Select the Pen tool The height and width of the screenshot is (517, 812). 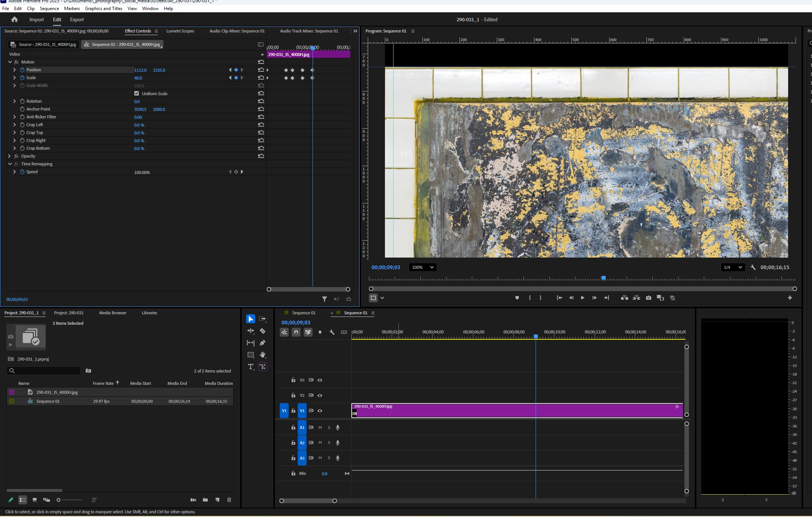tap(263, 343)
